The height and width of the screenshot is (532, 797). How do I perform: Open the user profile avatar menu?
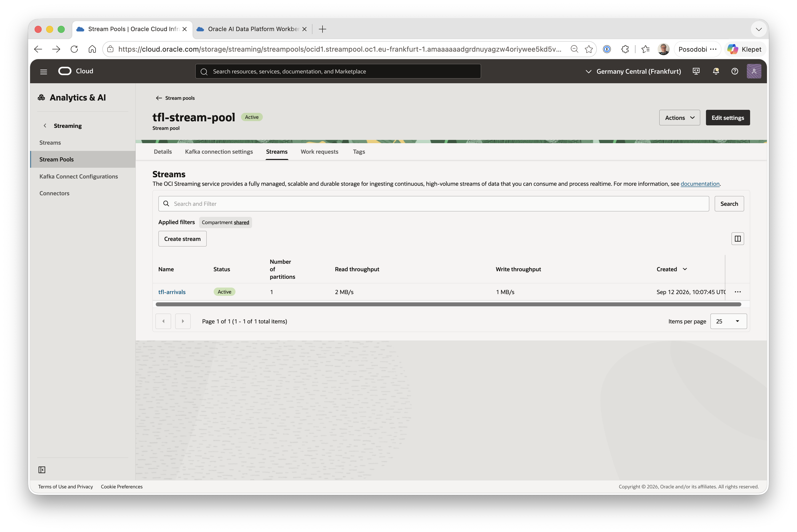pos(754,71)
